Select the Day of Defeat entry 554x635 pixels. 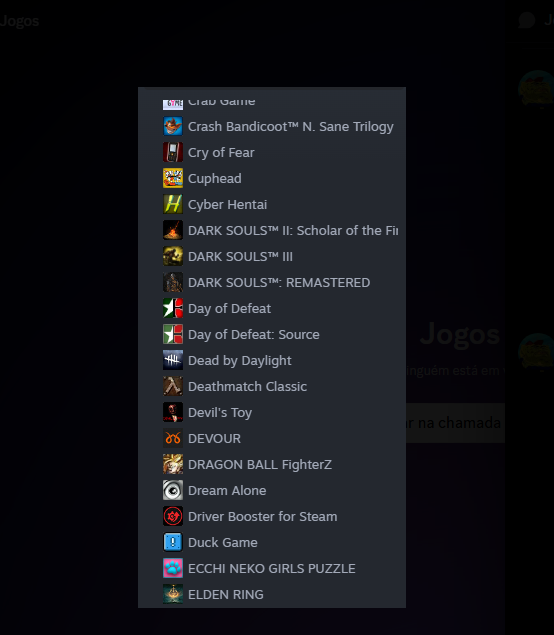point(272,308)
